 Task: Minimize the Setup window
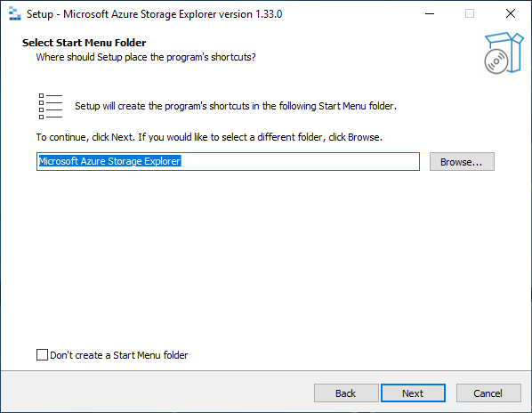point(430,14)
